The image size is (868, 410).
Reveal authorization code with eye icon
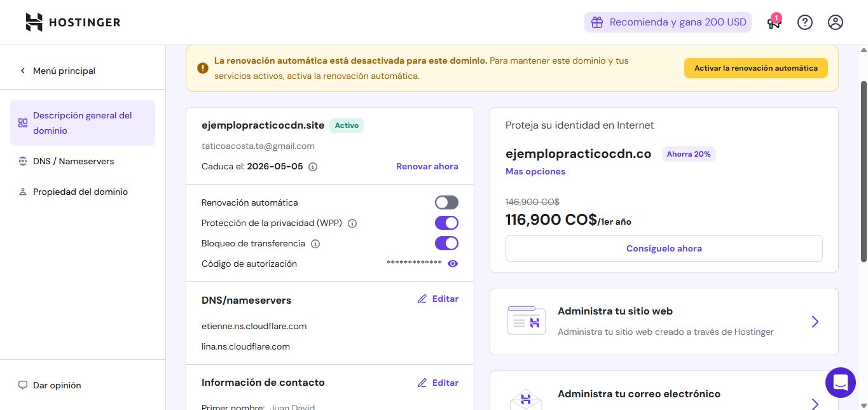pyautogui.click(x=453, y=264)
